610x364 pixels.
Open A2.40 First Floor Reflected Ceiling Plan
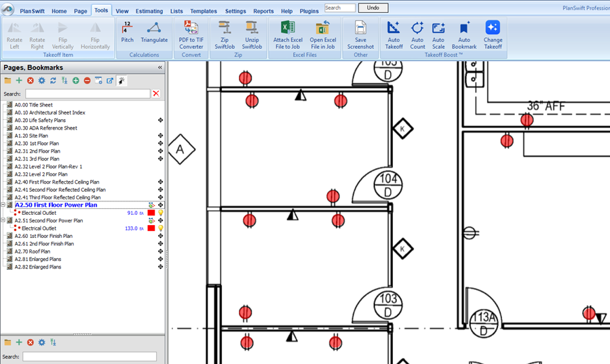(x=57, y=182)
